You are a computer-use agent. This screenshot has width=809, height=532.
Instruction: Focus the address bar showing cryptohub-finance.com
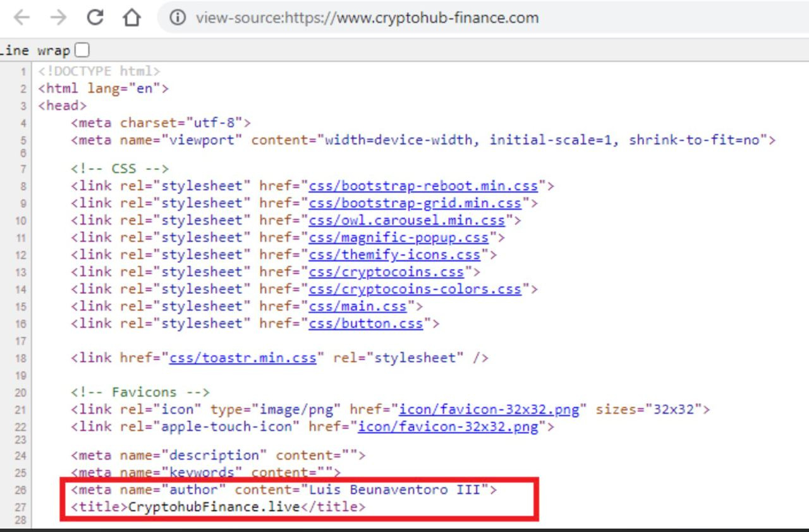pos(483,18)
